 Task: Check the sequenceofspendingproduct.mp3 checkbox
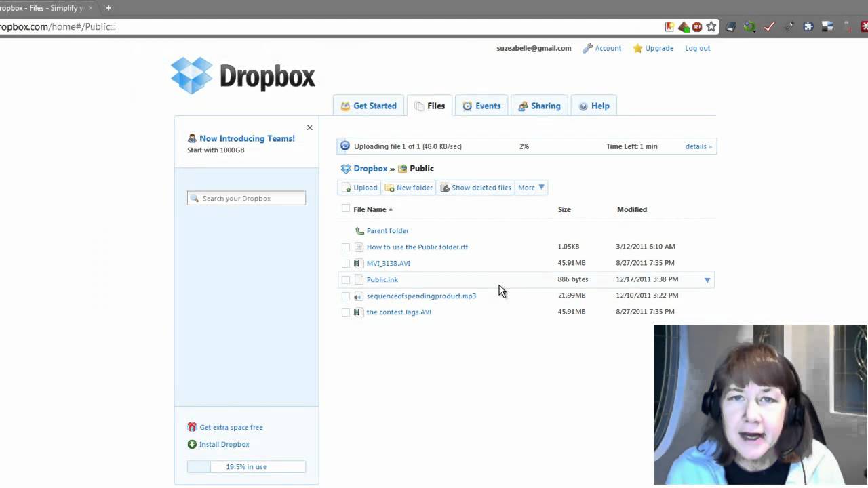(346, 296)
